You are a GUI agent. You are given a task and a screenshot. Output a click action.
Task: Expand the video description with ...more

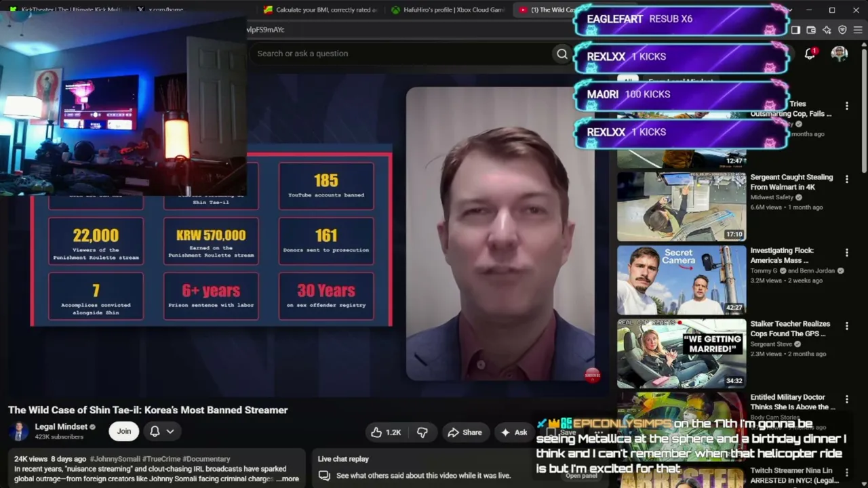tap(288, 479)
